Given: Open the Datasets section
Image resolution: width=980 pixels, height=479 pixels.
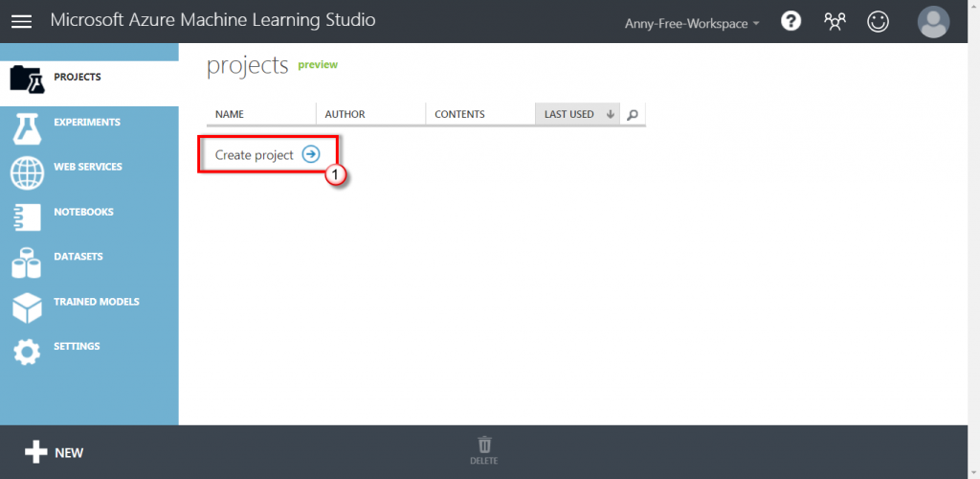Looking at the screenshot, I should tap(89, 262).
